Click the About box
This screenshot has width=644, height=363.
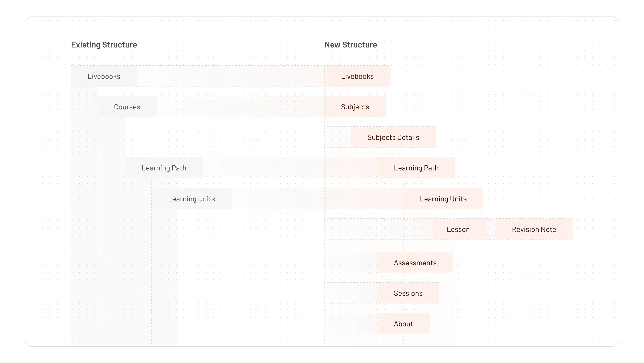403,324
